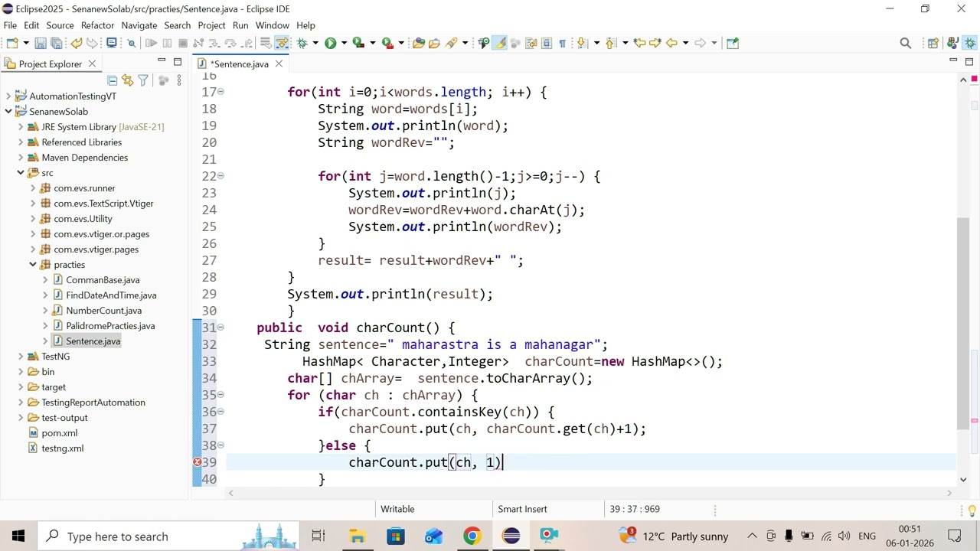Select the Project Explorer view tab
The height and width of the screenshot is (551, 980).
(x=51, y=64)
